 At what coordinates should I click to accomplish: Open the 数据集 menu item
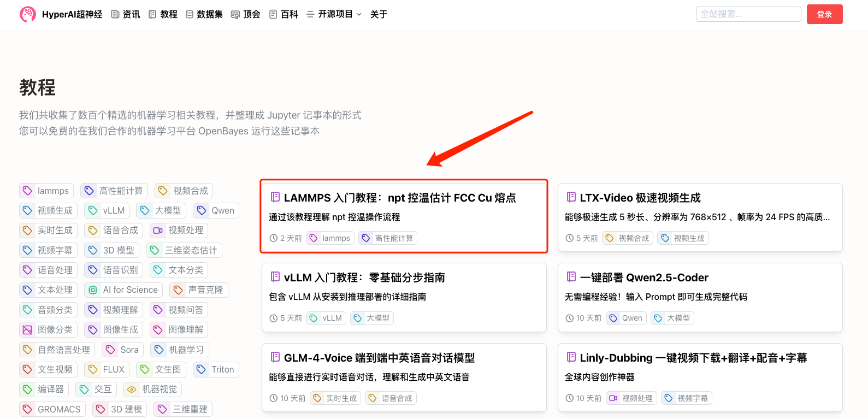pyautogui.click(x=204, y=14)
